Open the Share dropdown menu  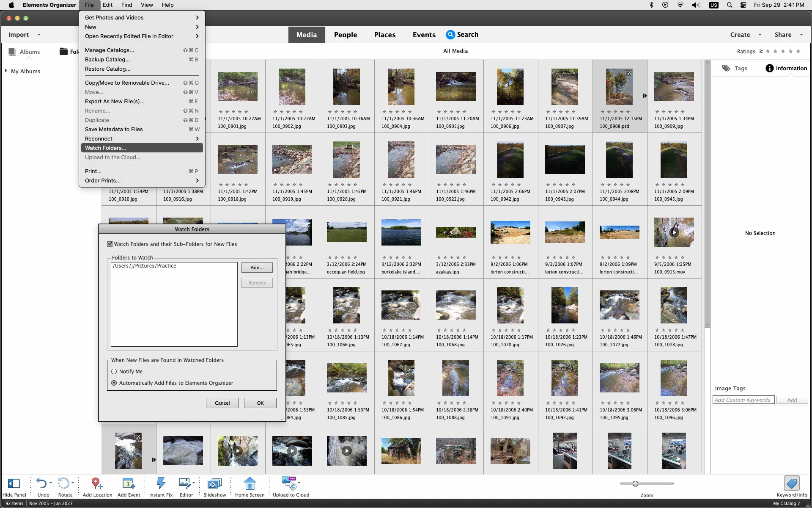tap(788, 35)
